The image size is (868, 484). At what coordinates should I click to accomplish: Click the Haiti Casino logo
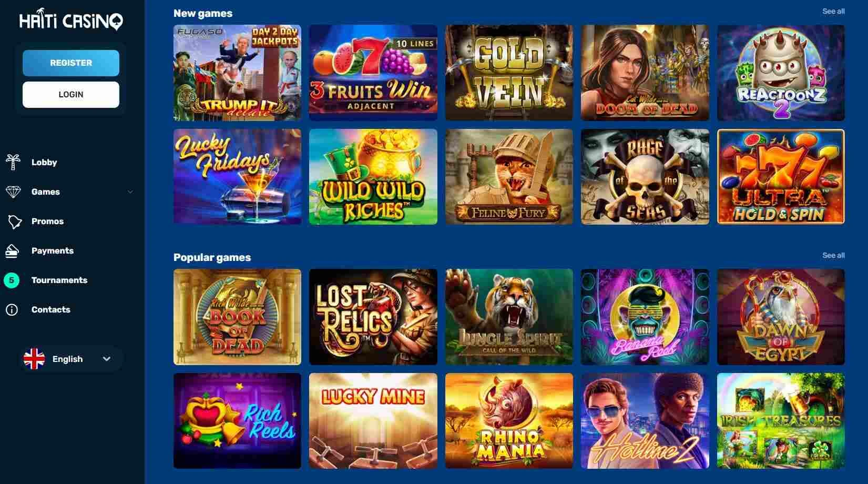[x=71, y=21]
